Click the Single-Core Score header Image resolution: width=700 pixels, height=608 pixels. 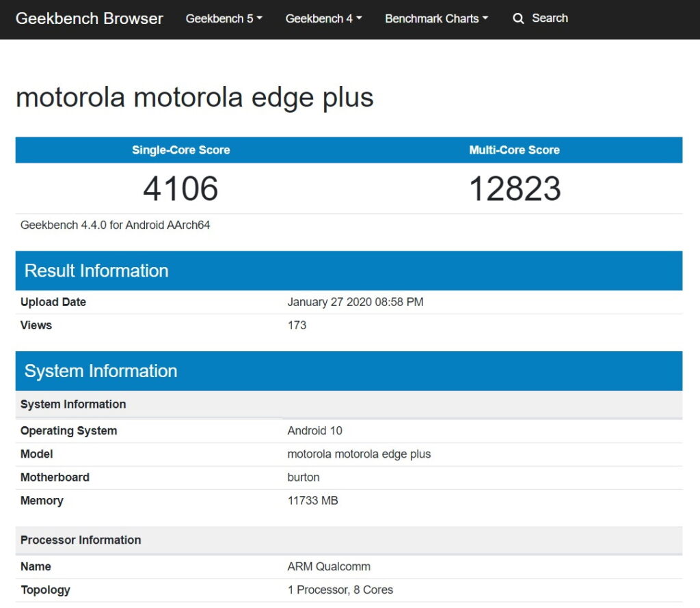180,150
